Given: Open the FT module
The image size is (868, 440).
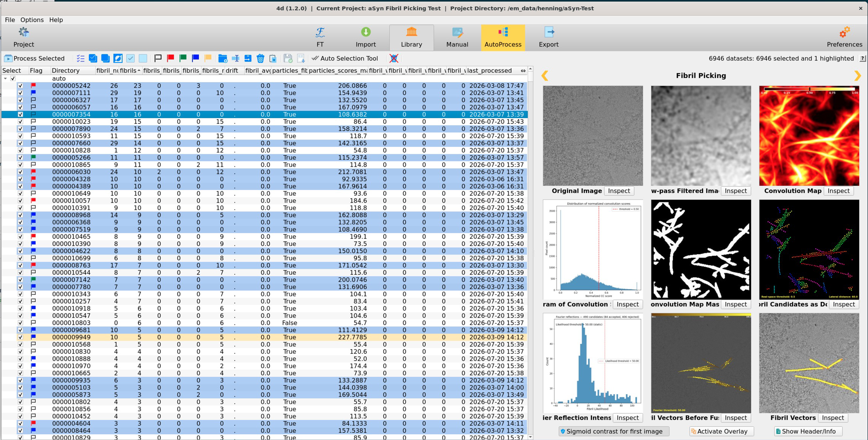Looking at the screenshot, I should coord(320,37).
